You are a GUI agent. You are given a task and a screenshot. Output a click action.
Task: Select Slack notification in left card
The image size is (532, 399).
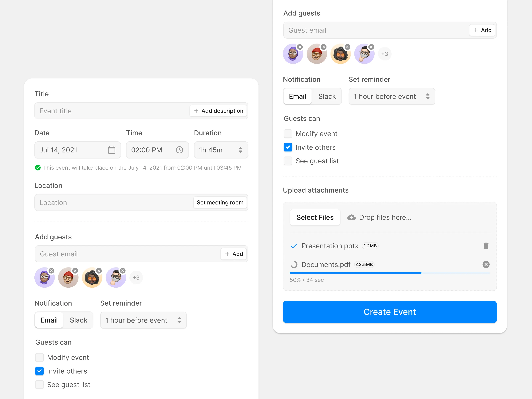click(78, 320)
